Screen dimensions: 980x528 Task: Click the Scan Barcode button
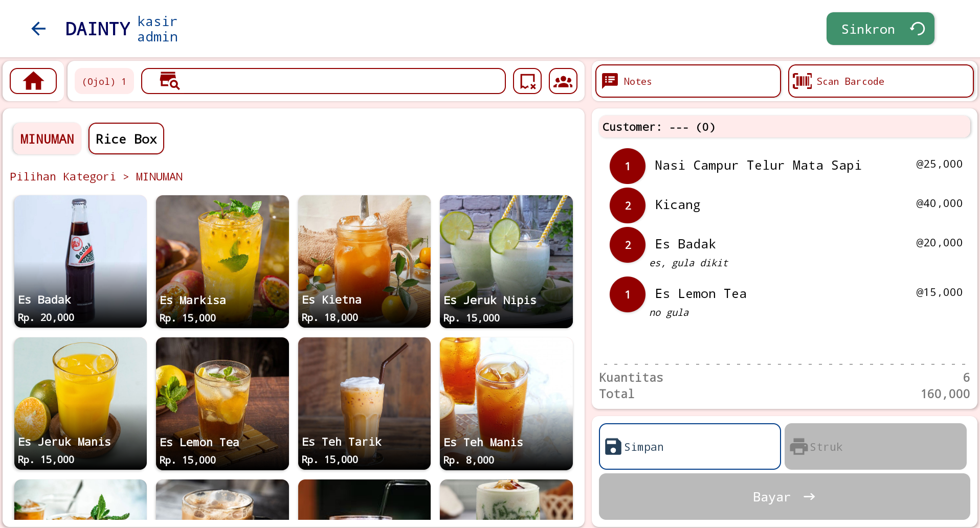pos(881,81)
